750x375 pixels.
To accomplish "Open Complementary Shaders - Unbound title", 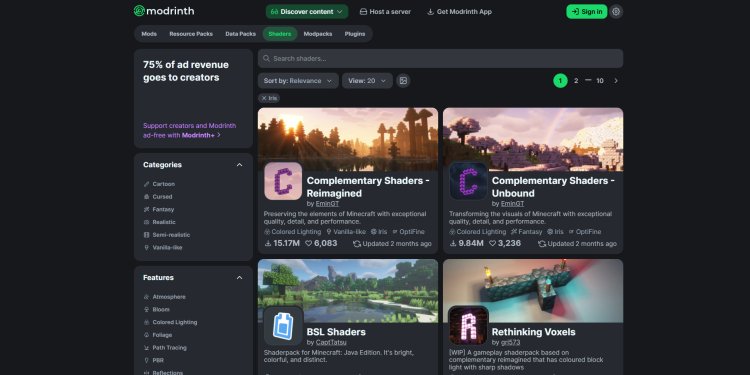I will pyautogui.click(x=553, y=187).
